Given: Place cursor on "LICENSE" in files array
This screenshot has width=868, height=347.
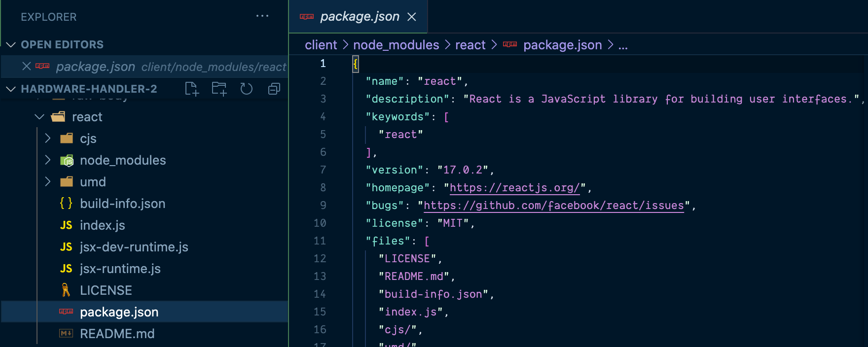Looking at the screenshot, I should pos(407,259).
